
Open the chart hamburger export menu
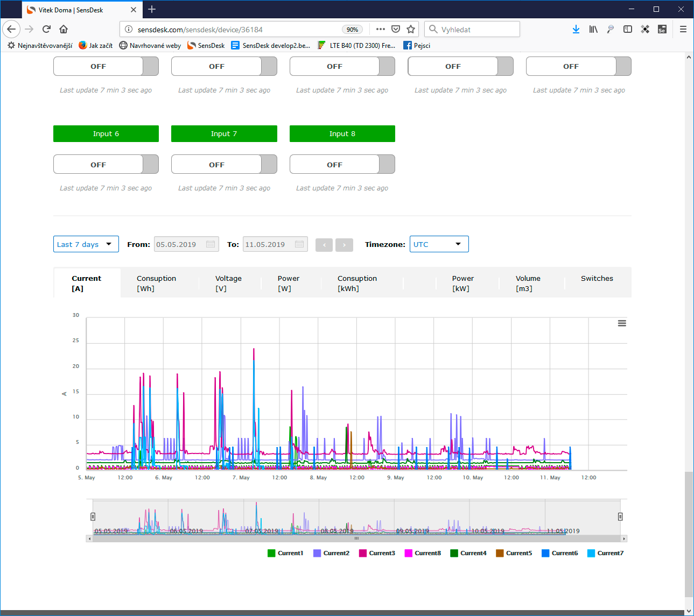(622, 323)
